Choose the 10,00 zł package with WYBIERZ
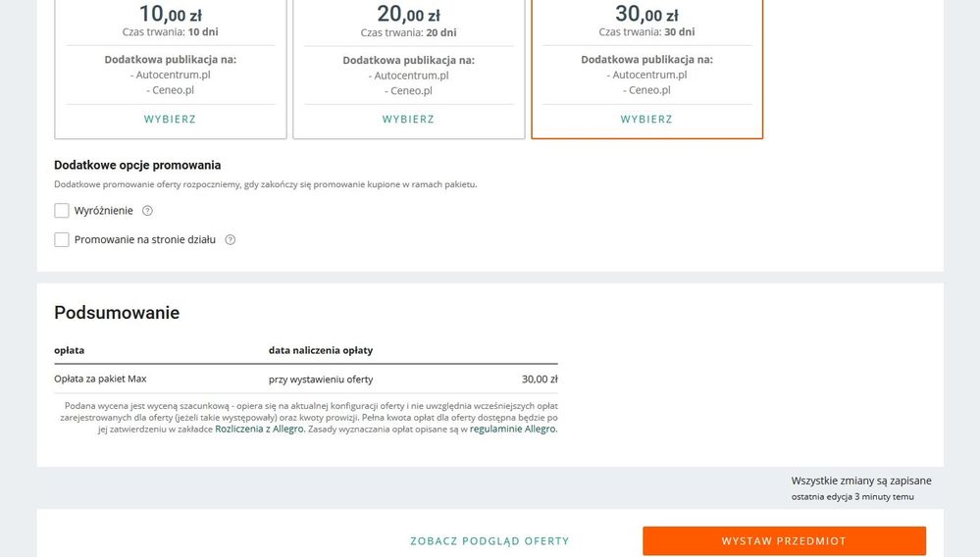Image resolution: width=980 pixels, height=557 pixels. click(170, 120)
